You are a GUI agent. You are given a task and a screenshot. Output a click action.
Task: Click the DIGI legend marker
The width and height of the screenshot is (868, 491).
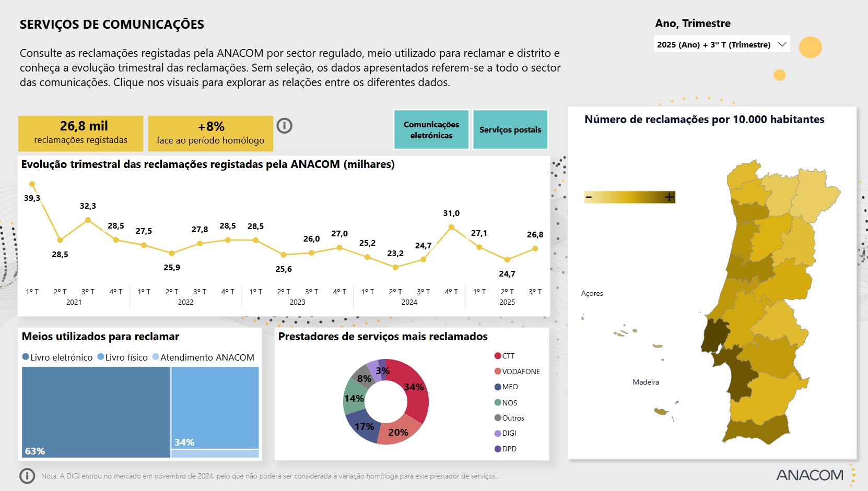[x=498, y=433]
